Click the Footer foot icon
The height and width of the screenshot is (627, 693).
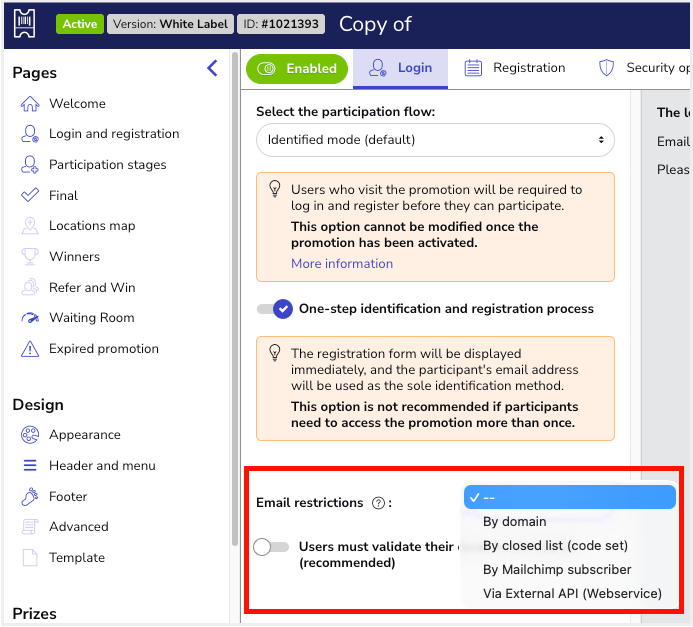click(x=30, y=497)
